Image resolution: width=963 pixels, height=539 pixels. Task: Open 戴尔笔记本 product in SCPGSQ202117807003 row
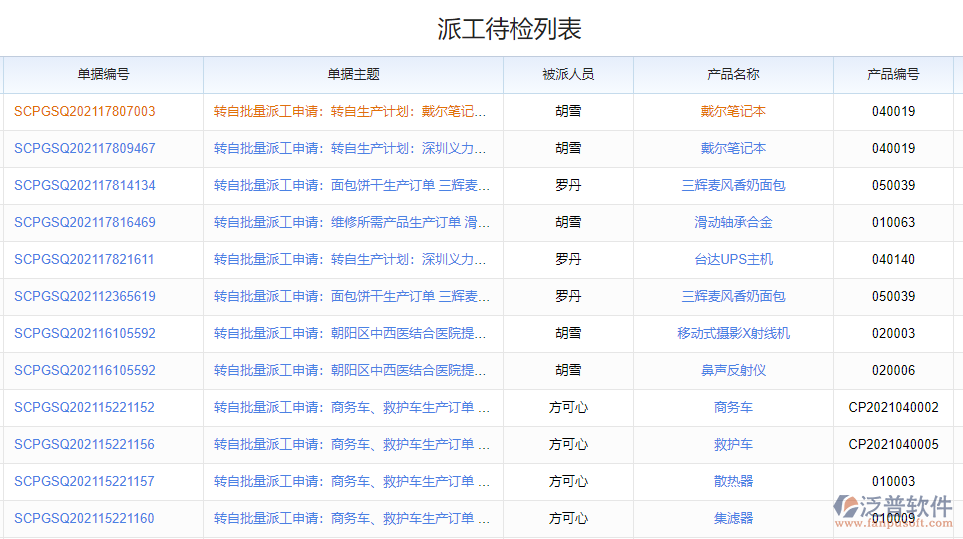click(733, 112)
